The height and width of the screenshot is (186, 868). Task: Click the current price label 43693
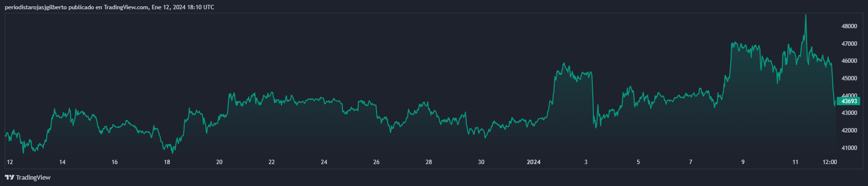click(849, 101)
